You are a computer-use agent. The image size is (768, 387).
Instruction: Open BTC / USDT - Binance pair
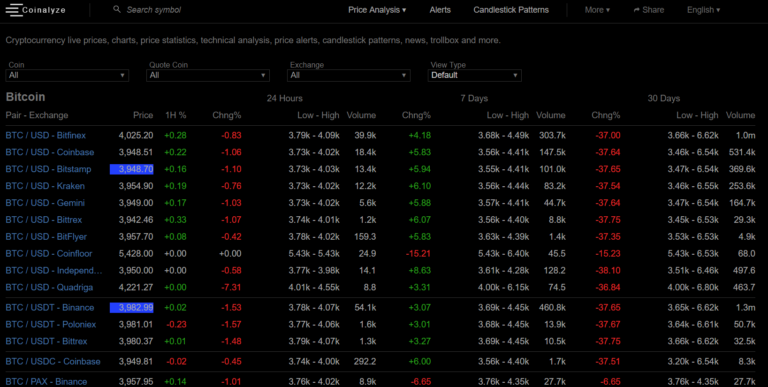[49, 308]
